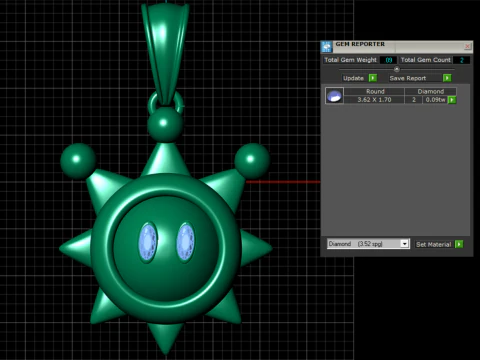Click the 'Total Gem Count' label
The image size is (480, 360).
coord(425,60)
